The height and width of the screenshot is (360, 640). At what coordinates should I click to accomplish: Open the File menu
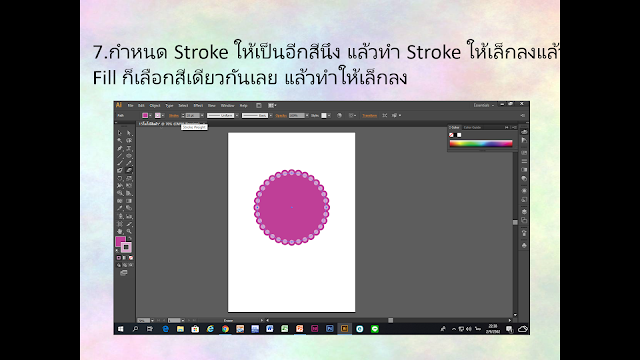[131, 105]
